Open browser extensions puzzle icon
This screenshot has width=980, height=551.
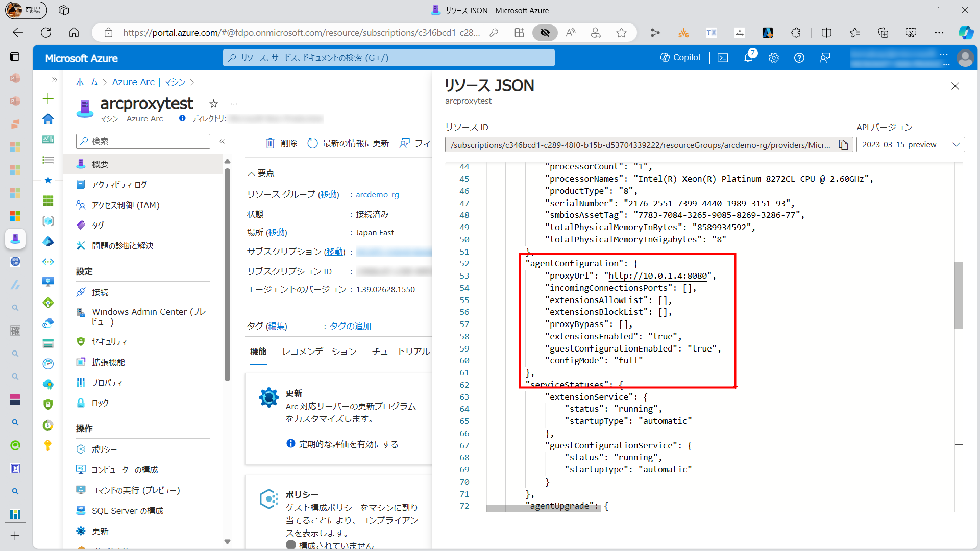coord(796,33)
